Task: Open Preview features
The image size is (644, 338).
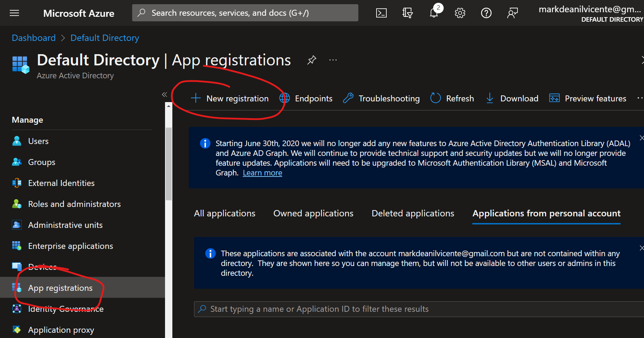Action: [x=588, y=99]
